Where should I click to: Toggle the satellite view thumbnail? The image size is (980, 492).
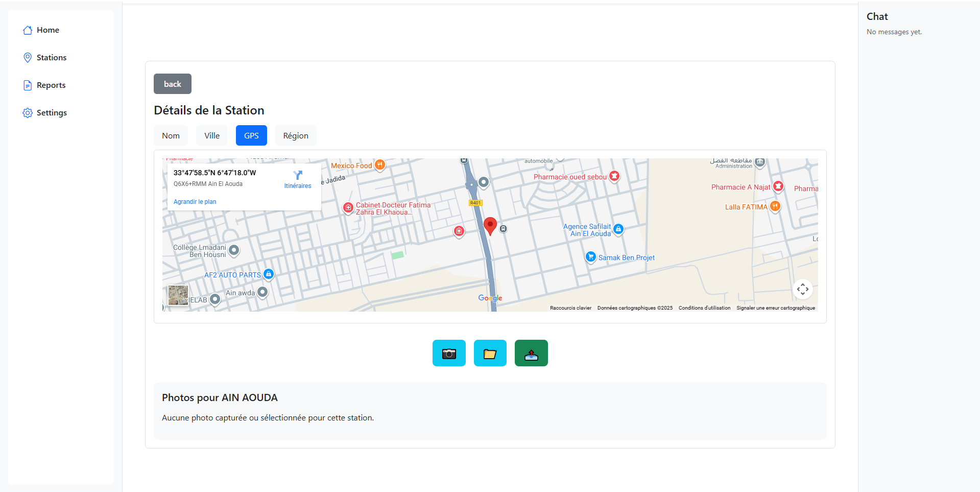pos(178,295)
